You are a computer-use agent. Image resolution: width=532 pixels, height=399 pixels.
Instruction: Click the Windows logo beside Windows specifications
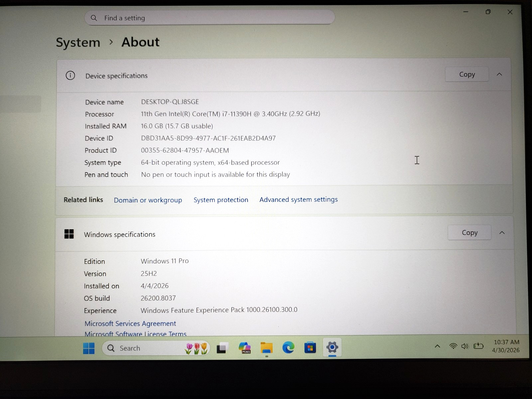coord(69,234)
